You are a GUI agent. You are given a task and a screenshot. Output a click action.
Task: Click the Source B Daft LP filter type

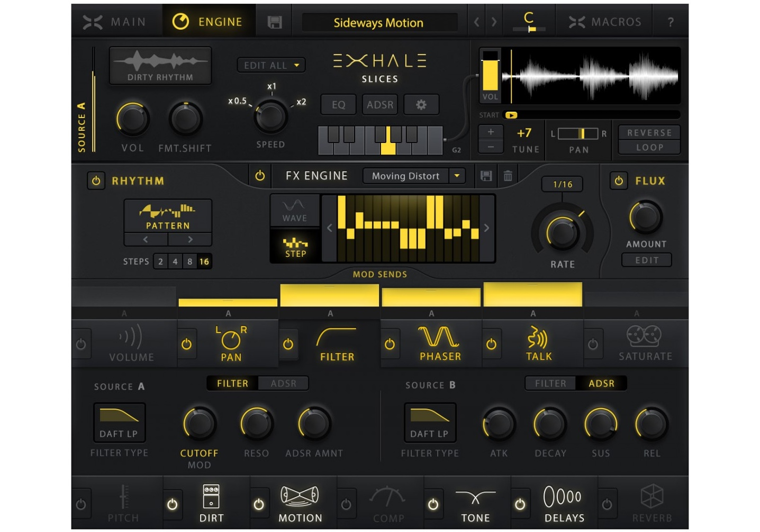[x=430, y=423]
